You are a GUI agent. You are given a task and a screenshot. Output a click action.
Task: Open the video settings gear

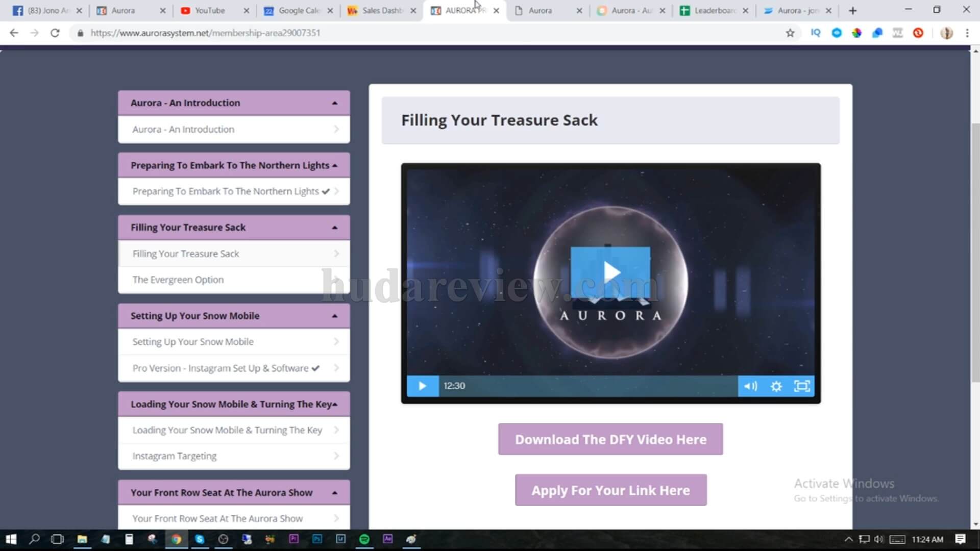(x=776, y=386)
